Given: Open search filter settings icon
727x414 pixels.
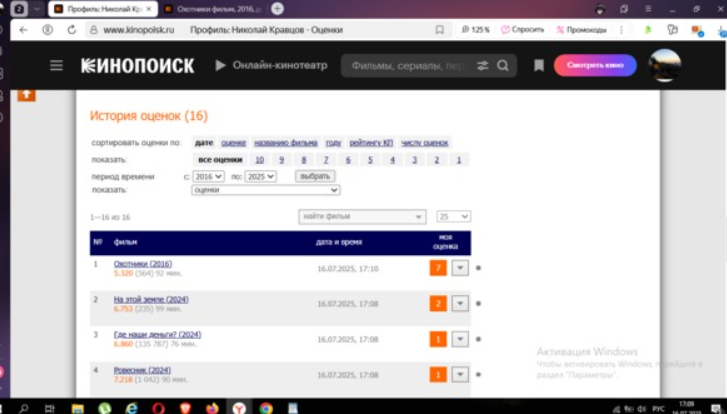Looking at the screenshot, I should coord(483,66).
